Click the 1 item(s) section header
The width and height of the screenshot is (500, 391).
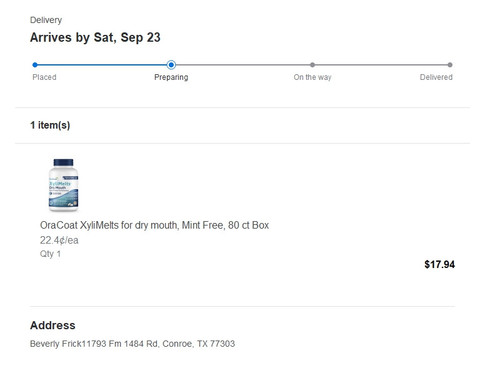click(x=50, y=125)
